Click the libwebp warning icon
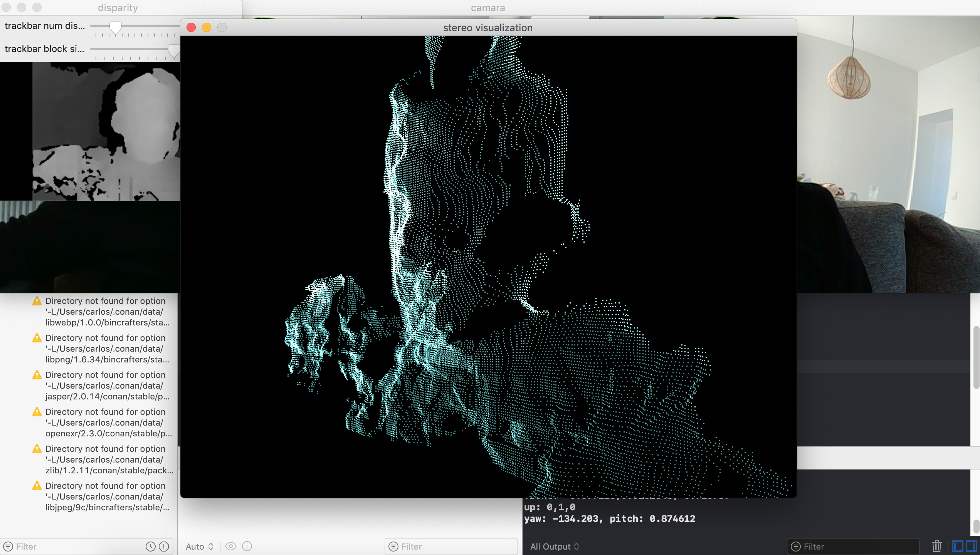980x555 pixels. [x=37, y=301]
